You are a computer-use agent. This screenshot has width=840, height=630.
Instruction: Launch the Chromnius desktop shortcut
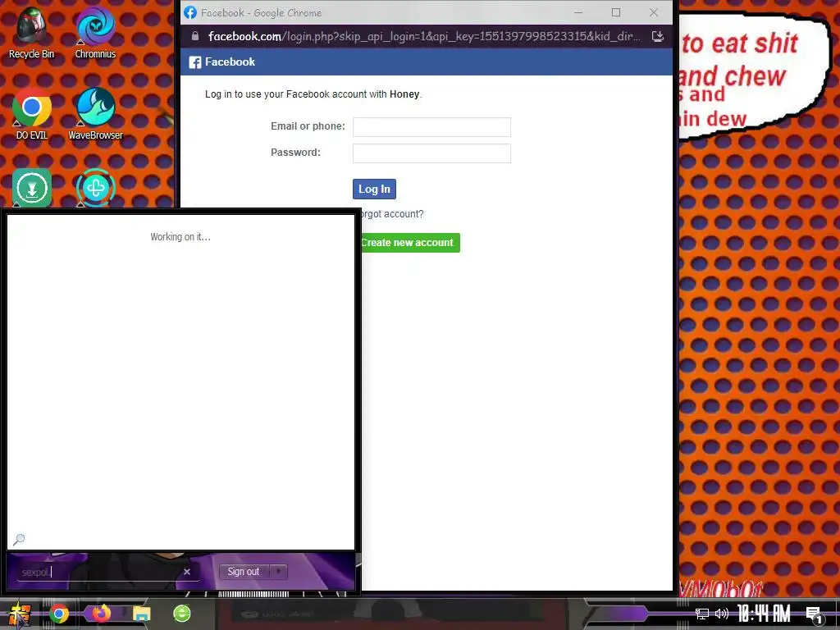(x=95, y=33)
